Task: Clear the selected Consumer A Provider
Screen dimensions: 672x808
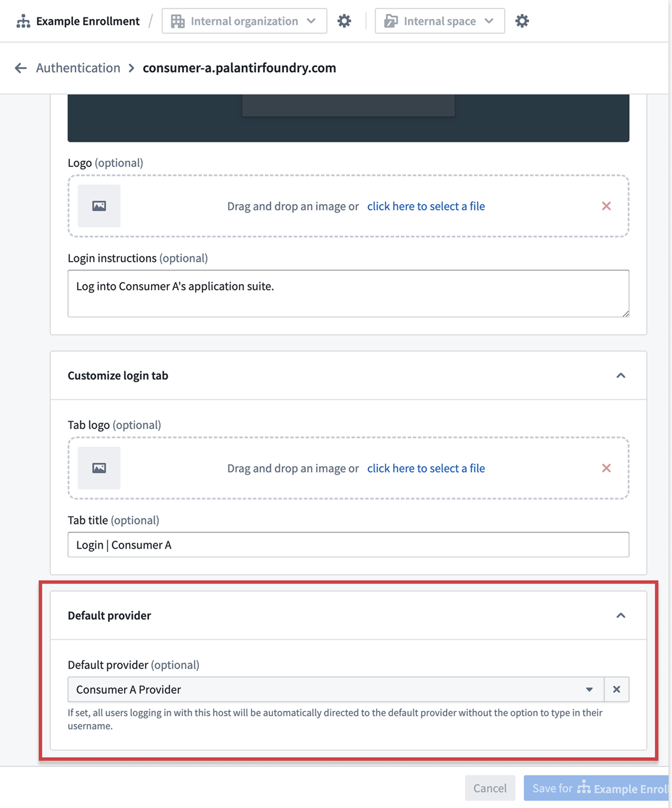Action: click(616, 689)
